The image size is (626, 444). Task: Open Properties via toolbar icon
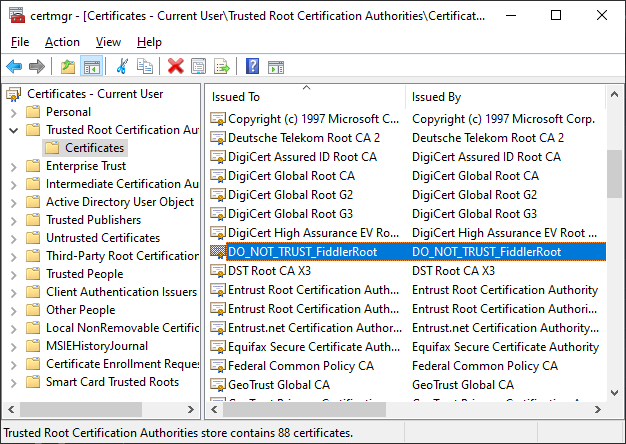[x=199, y=67]
